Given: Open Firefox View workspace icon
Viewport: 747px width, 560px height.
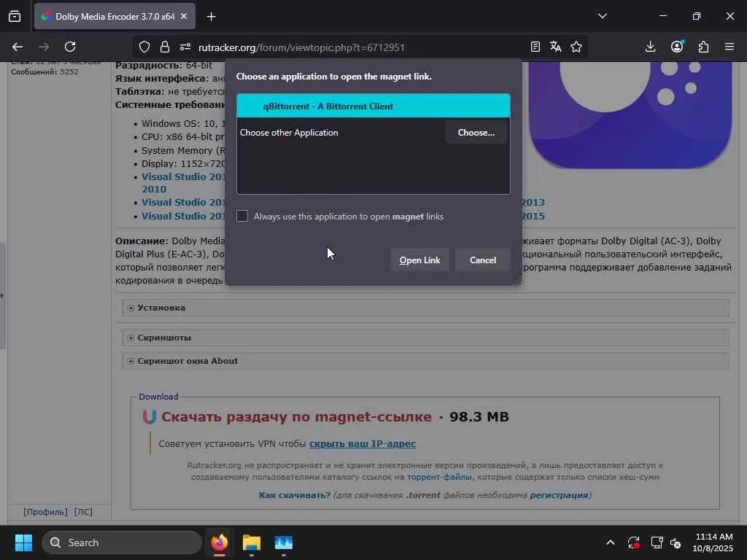Looking at the screenshot, I should tap(15, 16).
